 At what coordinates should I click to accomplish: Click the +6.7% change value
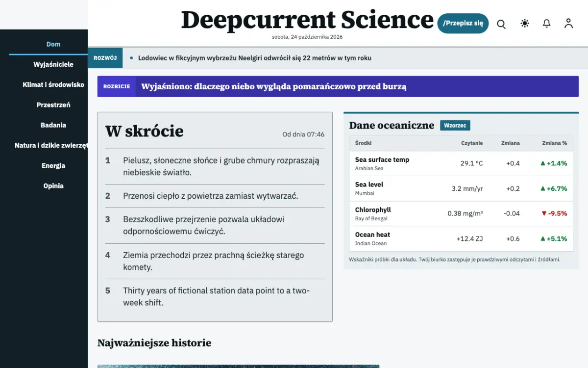pos(554,188)
